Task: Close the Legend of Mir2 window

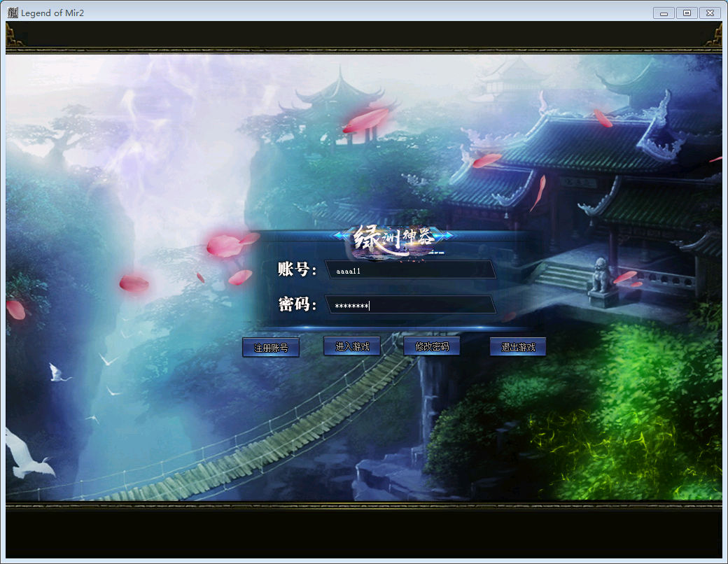Action: (x=710, y=13)
